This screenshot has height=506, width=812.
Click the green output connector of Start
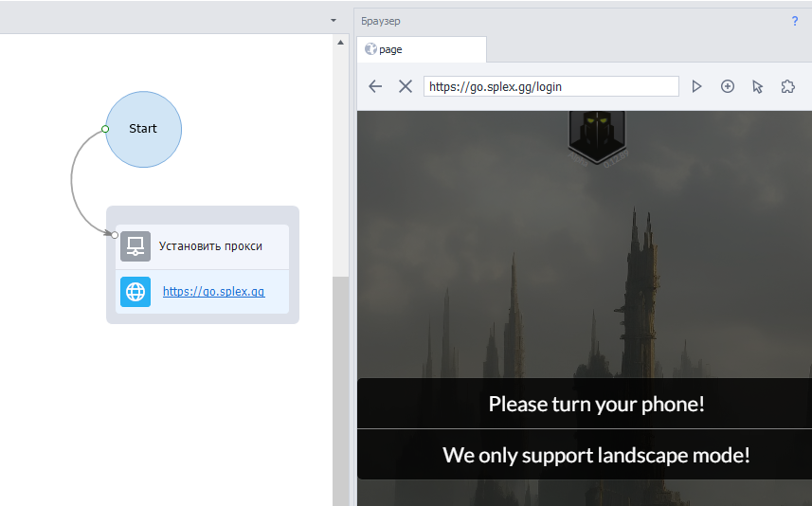point(105,129)
